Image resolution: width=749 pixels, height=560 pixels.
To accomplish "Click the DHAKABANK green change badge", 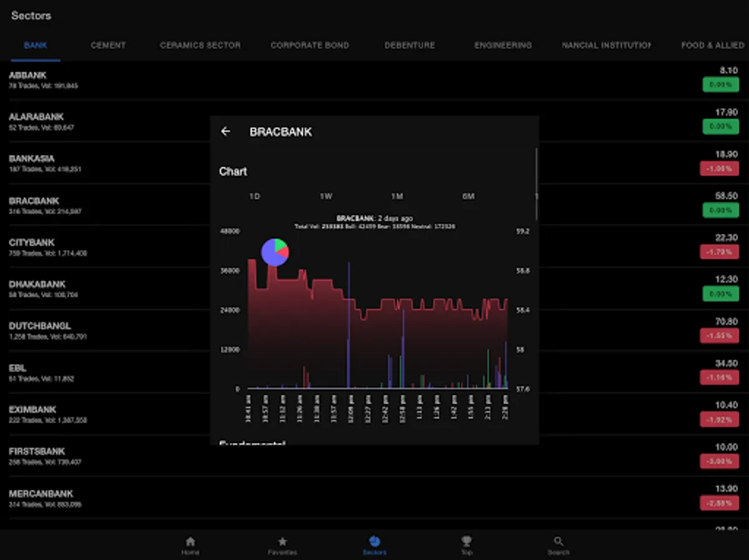I will point(720,294).
